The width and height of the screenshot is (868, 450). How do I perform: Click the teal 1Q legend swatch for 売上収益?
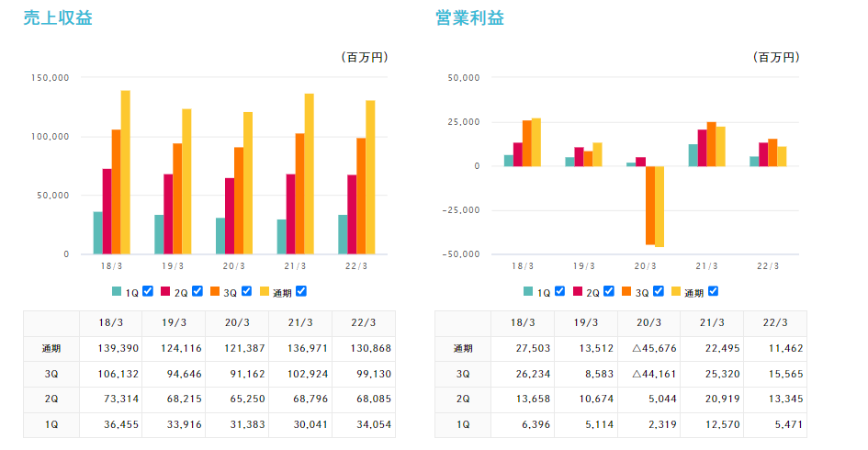pos(117,292)
